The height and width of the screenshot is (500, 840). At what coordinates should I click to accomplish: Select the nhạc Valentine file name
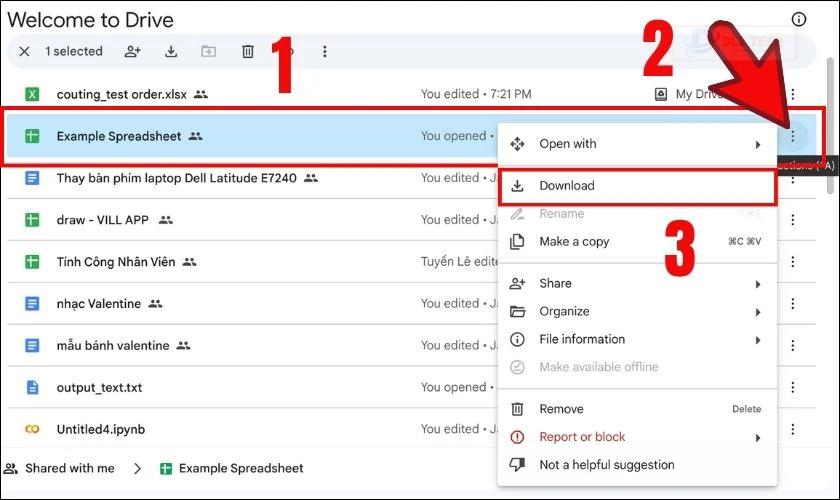coord(99,303)
